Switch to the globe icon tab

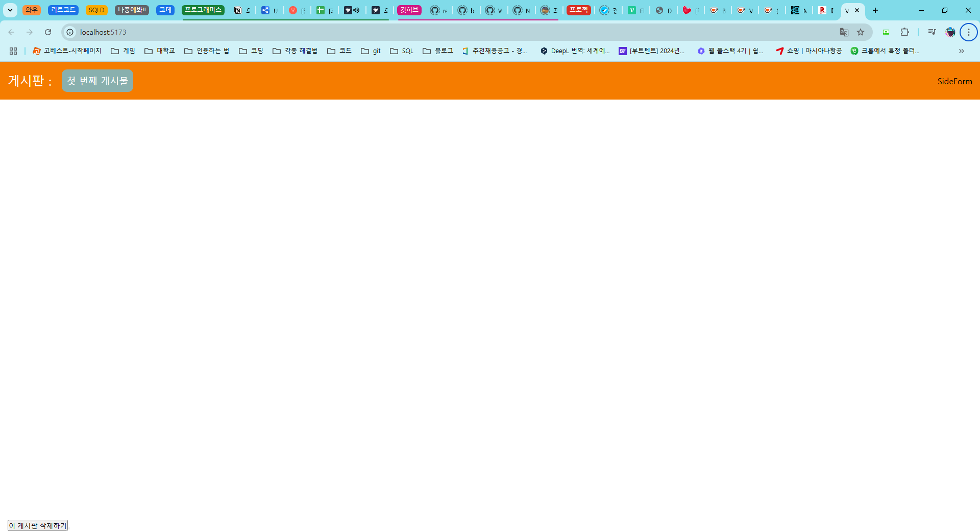click(x=663, y=10)
